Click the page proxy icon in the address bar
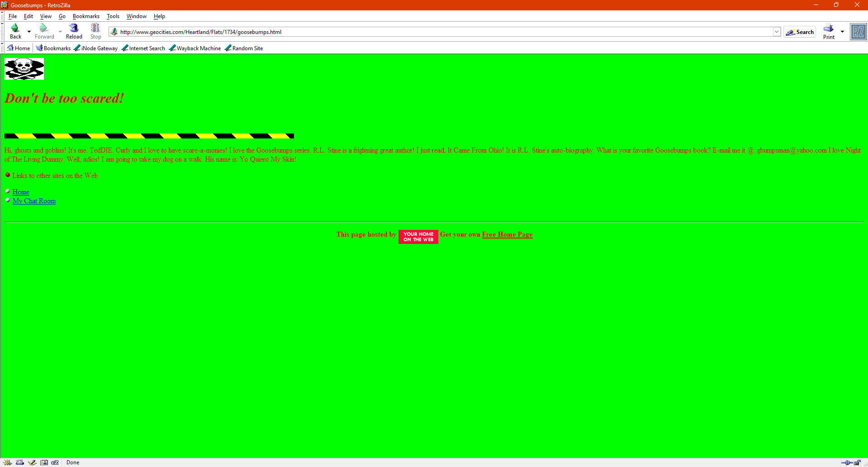The image size is (868, 467). (x=114, y=32)
